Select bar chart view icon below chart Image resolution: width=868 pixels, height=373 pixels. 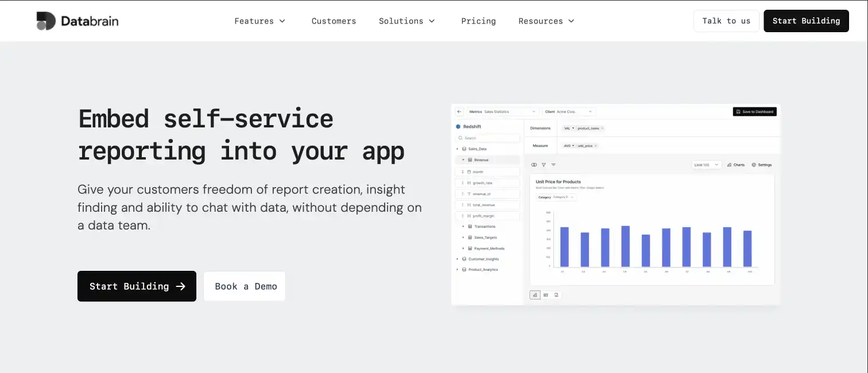(535, 295)
